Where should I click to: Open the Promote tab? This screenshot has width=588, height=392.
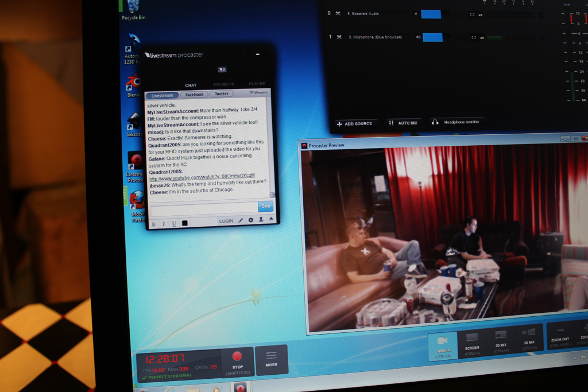point(224,85)
